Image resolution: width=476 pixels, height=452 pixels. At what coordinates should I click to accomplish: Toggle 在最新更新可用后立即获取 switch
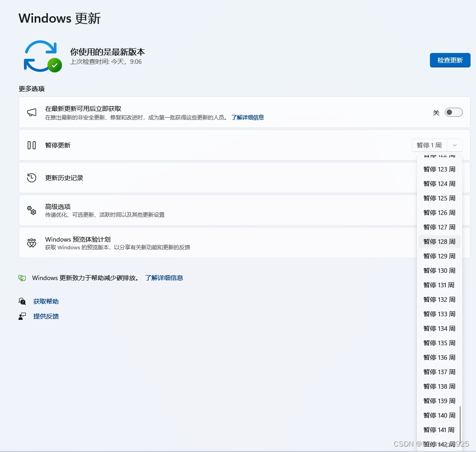453,112
